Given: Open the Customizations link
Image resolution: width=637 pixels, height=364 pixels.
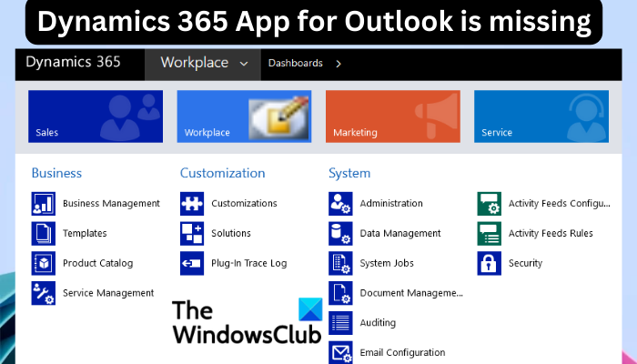Looking at the screenshot, I should pyautogui.click(x=244, y=204).
